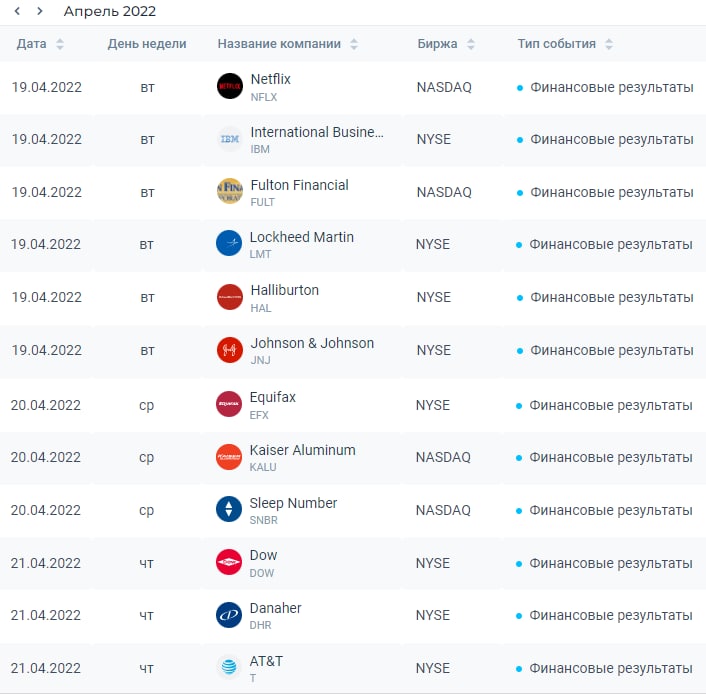Click the Danaher logo icon
The width and height of the screenshot is (706, 694).
point(229,615)
